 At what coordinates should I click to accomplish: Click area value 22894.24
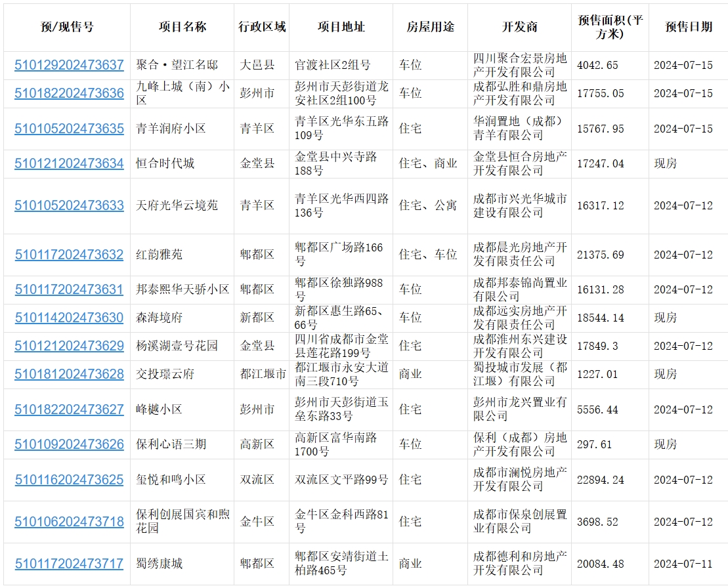coord(601,480)
